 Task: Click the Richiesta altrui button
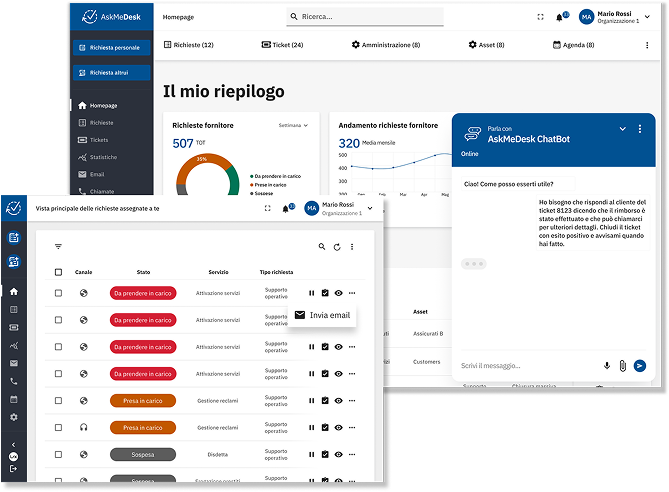tap(111, 73)
